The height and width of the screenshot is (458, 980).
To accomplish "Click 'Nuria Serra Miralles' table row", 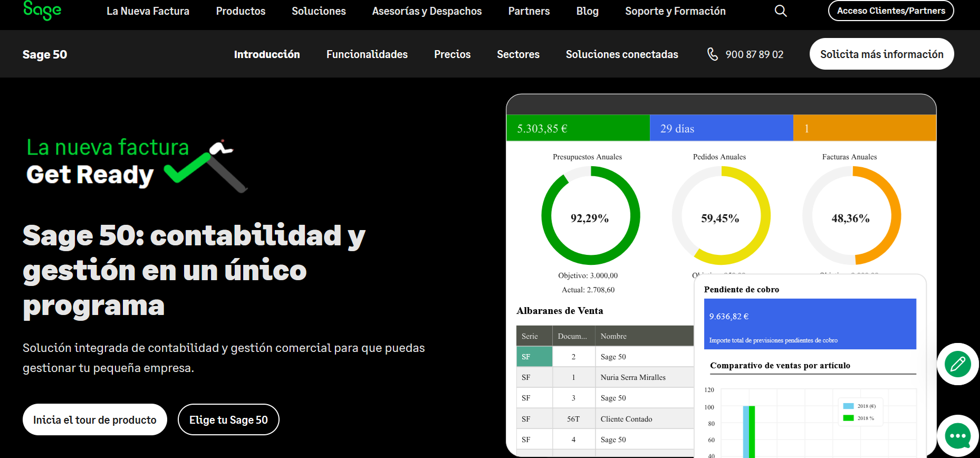I will 605,377.
